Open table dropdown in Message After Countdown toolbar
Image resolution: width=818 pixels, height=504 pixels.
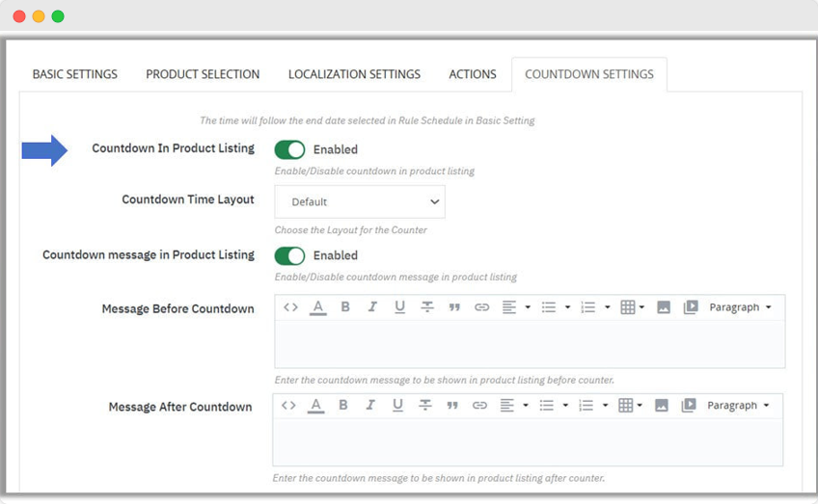point(631,406)
